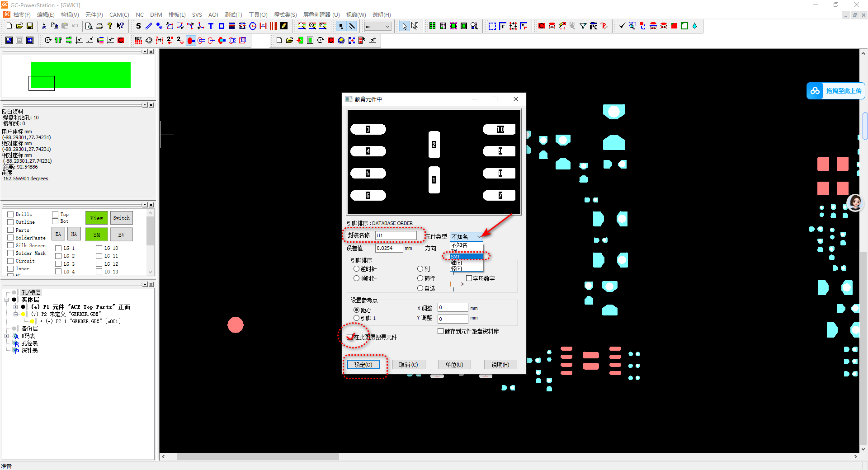Expand the P1 元件 ACE Top Parts node
The image size is (868, 470).
[x=15, y=307]
